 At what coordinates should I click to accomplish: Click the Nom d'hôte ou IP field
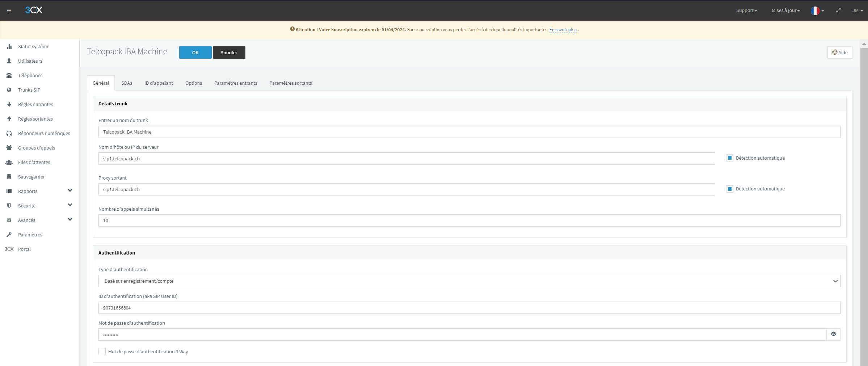click(x=406, y=159)
